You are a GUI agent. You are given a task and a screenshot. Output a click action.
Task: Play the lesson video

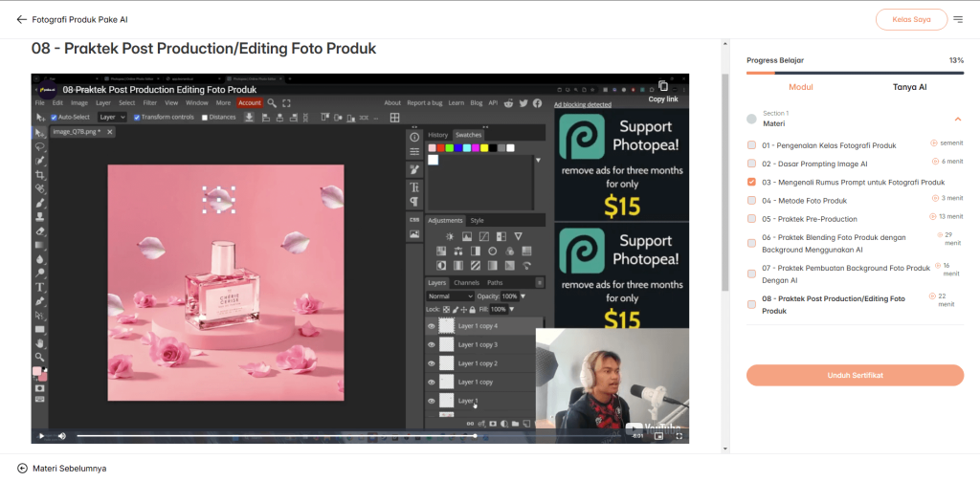tap(41, 436)
